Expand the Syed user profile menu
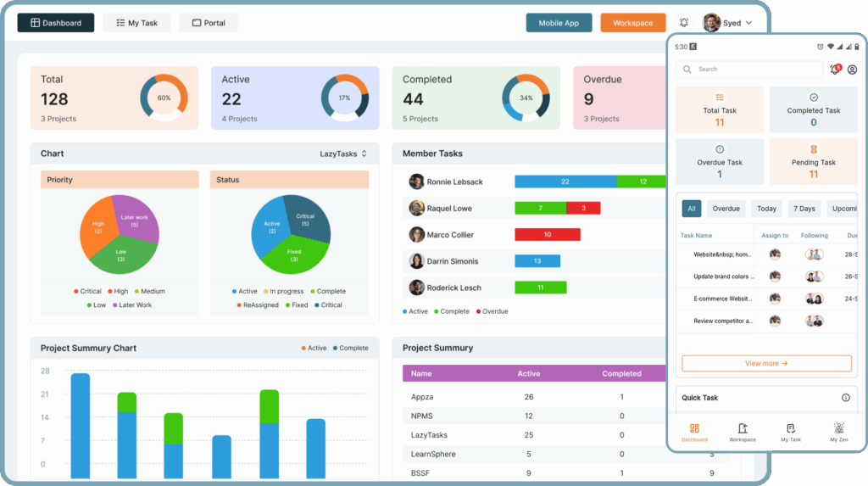The height and width of the screenshot is (486, 868). pos(727,23)
